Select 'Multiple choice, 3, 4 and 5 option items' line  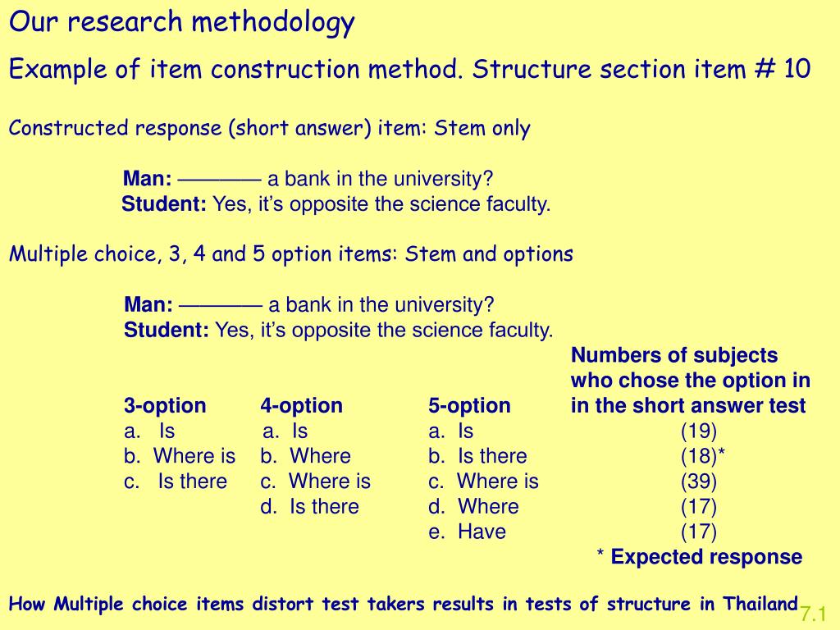[291, 253]
